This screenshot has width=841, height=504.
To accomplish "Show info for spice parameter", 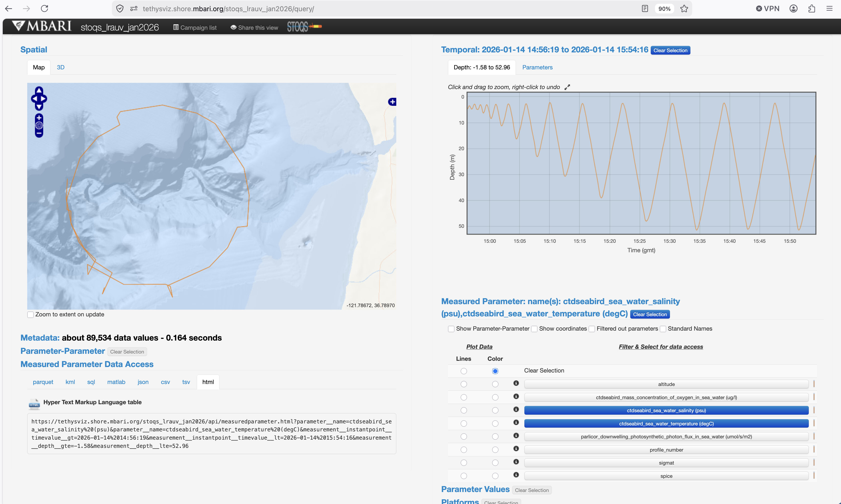I will (x=516, y=475).
